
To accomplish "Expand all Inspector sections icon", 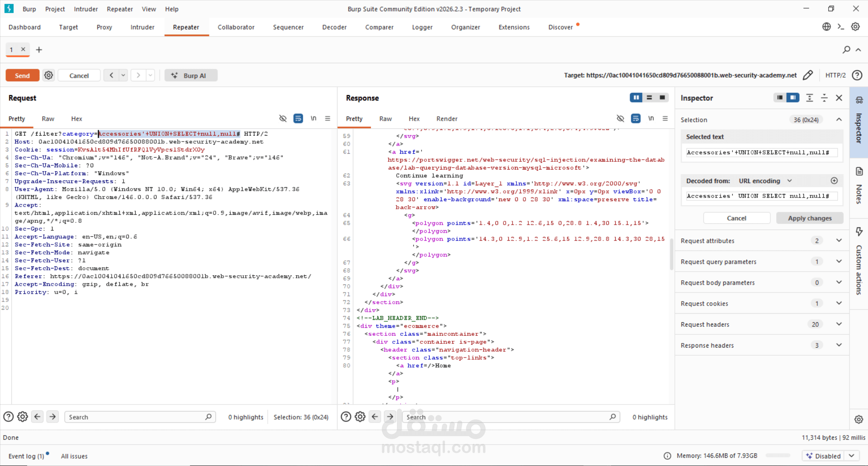I will 810,98.
